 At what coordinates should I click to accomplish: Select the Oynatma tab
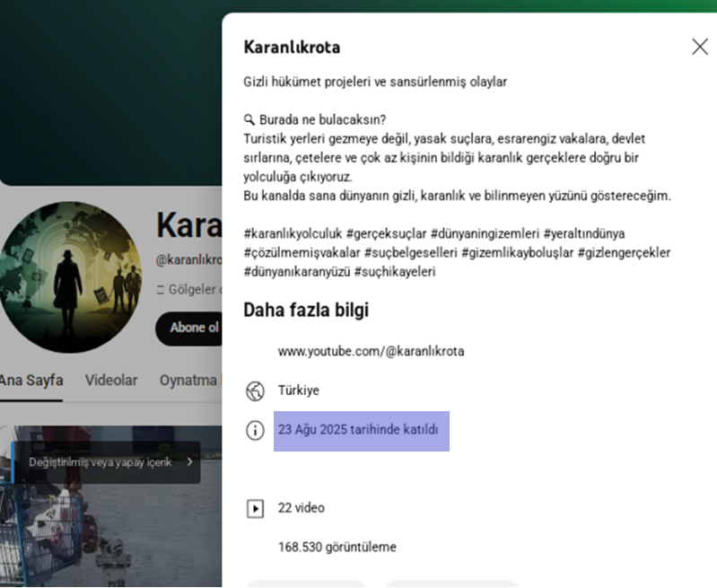(189, 380)
